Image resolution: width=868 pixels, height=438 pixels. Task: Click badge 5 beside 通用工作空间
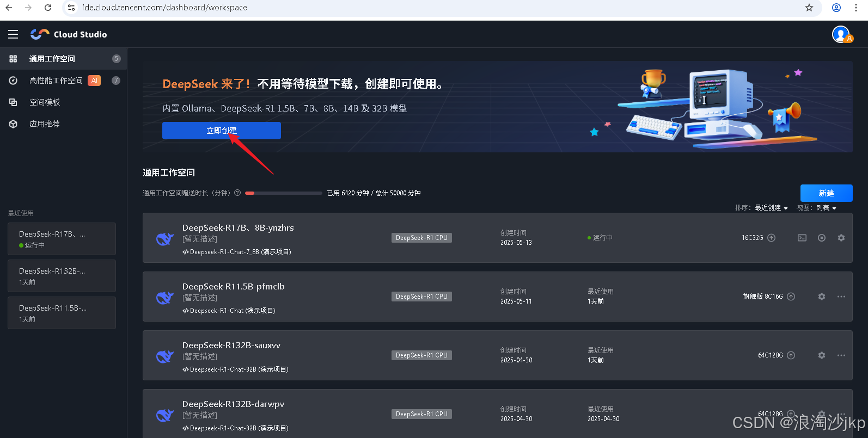click(x=116, y=59)
